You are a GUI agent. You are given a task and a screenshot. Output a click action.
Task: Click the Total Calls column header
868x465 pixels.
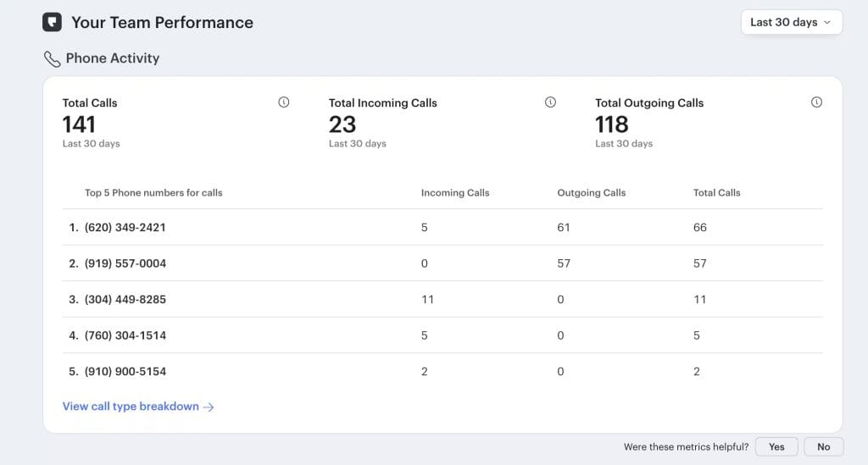[x=716, y=193]
